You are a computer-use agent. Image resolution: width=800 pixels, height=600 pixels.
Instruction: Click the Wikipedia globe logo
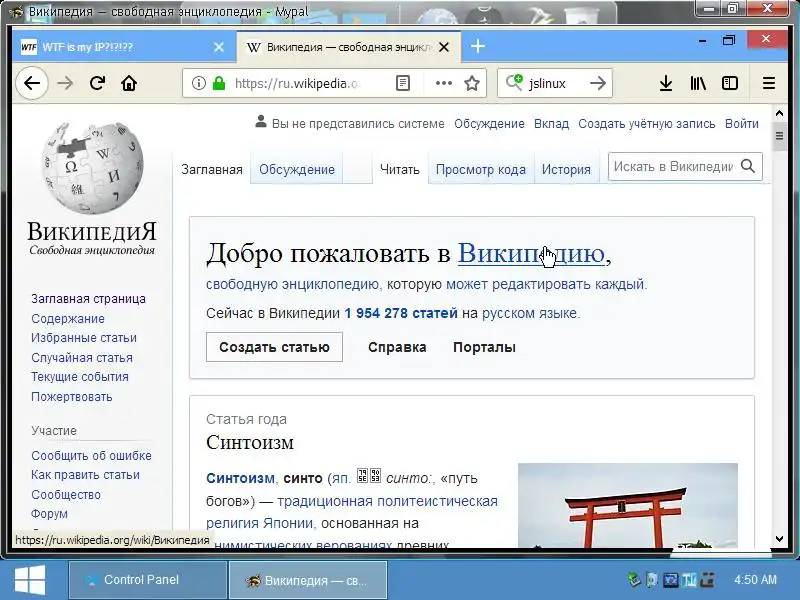click(x=92, y=168)
